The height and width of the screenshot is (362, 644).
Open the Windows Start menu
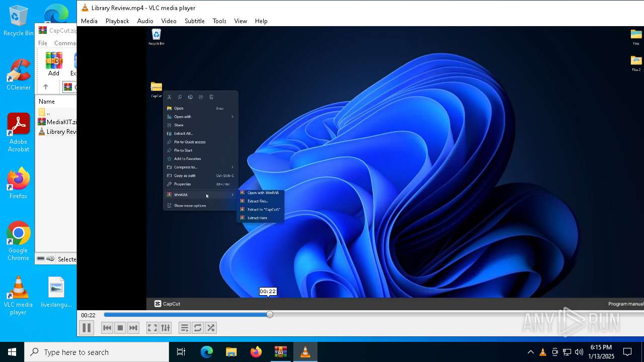click(12, 352)
